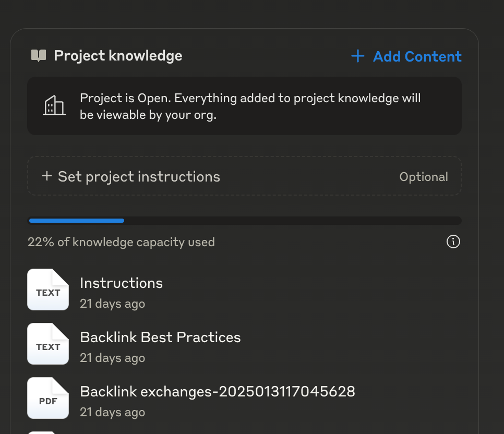Viewport: 504px width, 434px height.
Task: Click the Project knowledge heading
Action: (x=118, y=56)
